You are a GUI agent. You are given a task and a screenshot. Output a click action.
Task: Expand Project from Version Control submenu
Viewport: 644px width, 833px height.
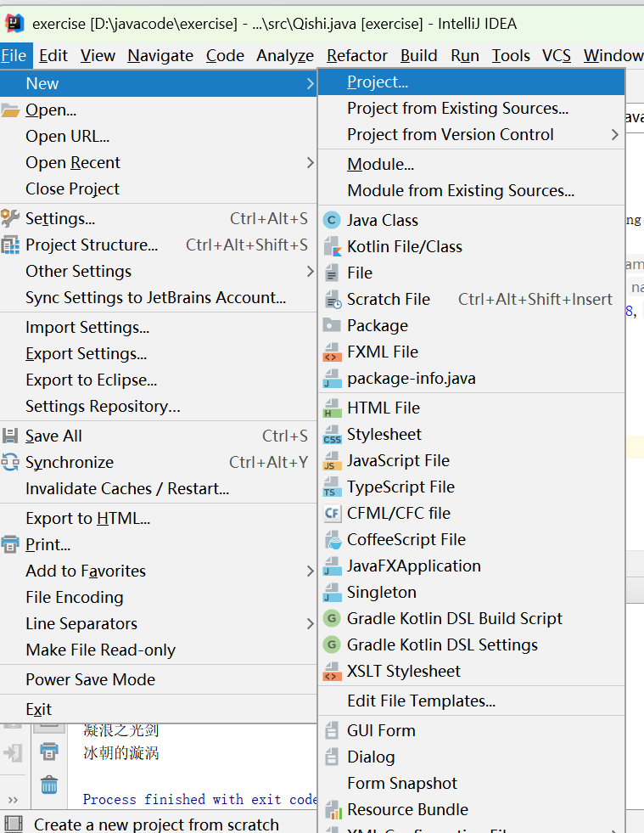615,135
